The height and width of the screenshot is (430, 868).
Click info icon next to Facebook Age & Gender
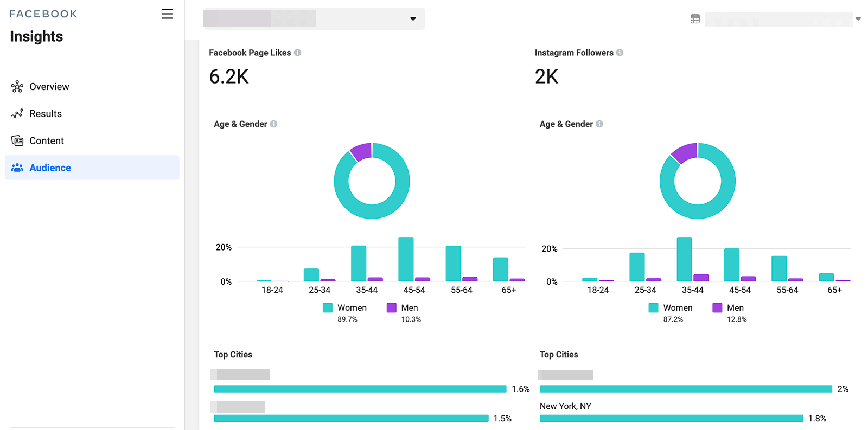click(x=273, y=124)
